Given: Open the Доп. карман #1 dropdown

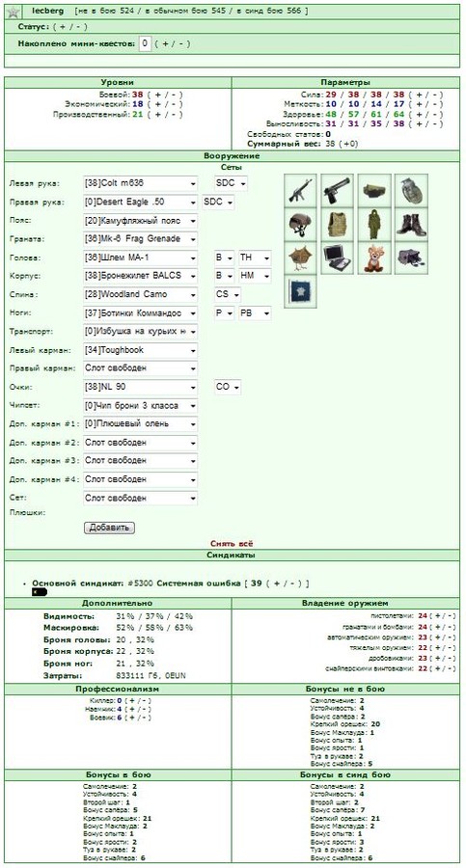Looking at the screenshot, I should [x=140, y=424].
